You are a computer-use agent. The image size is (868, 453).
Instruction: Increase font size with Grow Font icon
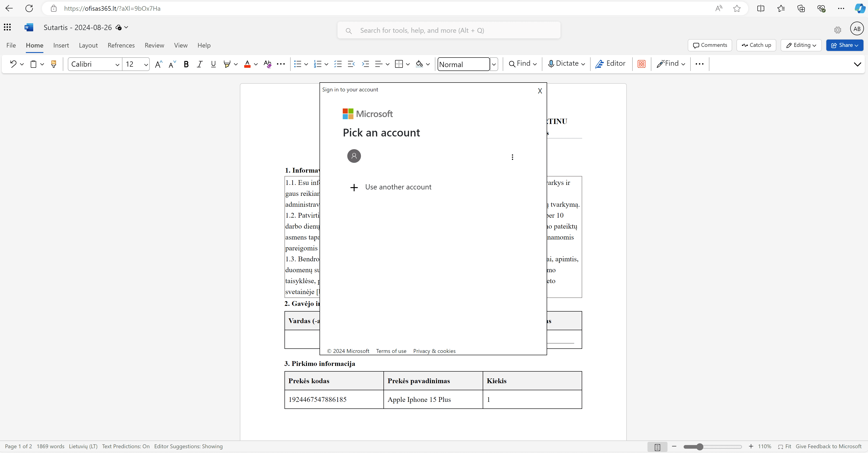[158, 64]
